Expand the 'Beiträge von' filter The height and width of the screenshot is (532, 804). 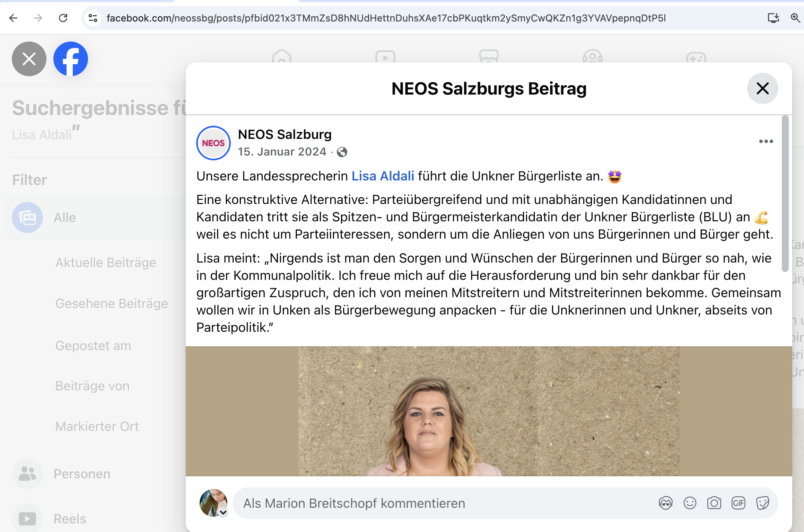click(93, 386)
